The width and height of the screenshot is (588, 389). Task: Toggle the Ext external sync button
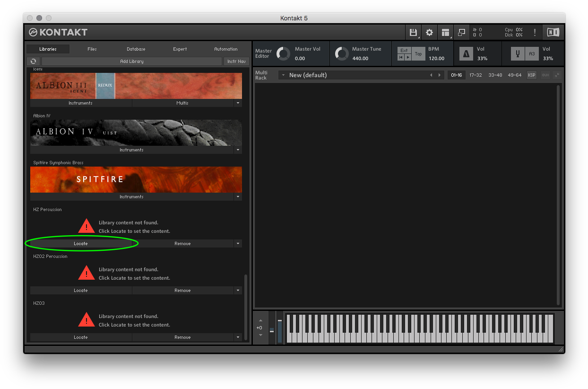[404, 50]
